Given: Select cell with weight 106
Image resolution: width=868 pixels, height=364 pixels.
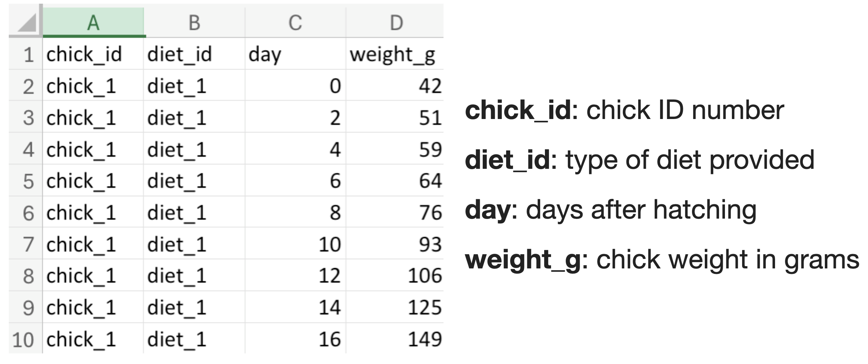Looking at the screenshot, I should coord(394,276).
